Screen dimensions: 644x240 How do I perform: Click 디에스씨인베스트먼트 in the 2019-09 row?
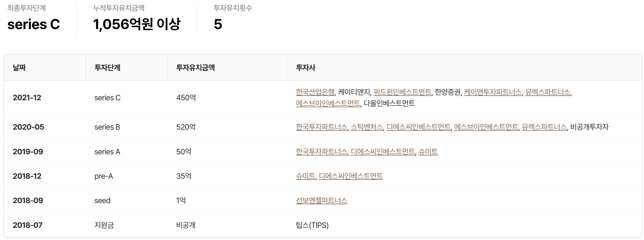[x=383, y=152]
